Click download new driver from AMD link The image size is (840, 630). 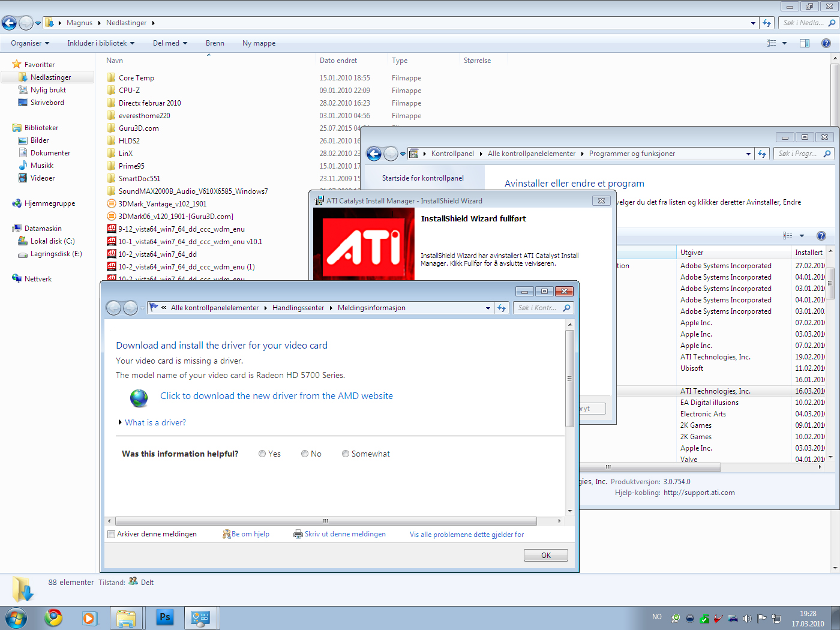[x=277, y=396]
